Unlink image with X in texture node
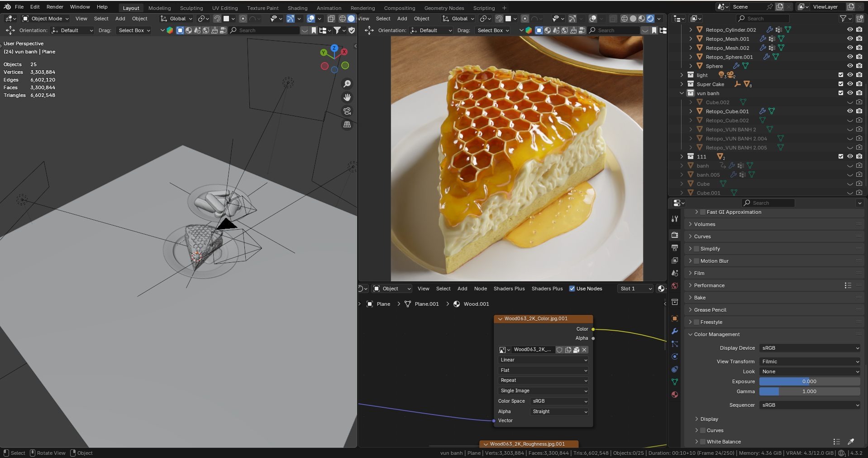 pos(584,350)
